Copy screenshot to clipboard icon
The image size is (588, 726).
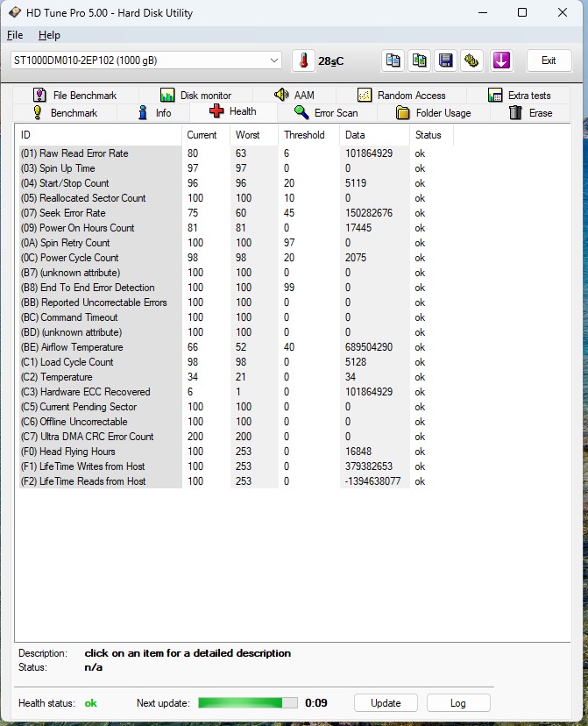(420, 60)
